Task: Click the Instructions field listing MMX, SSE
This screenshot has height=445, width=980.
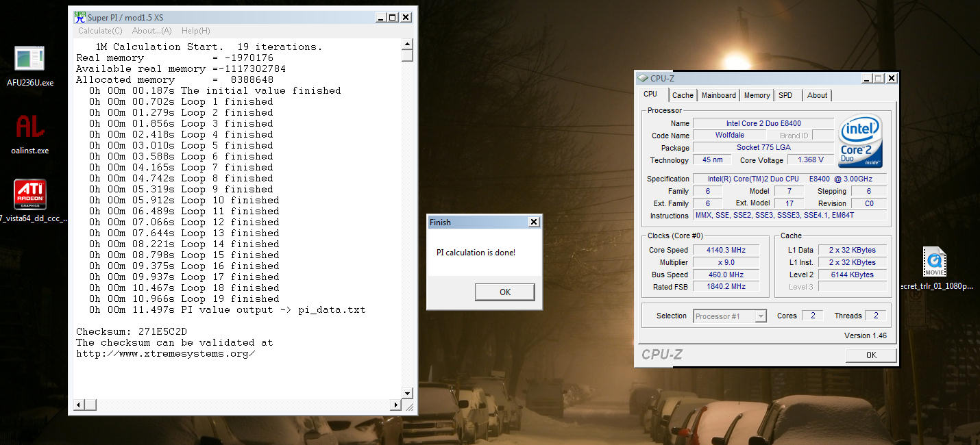Action: tap(790, 216)
